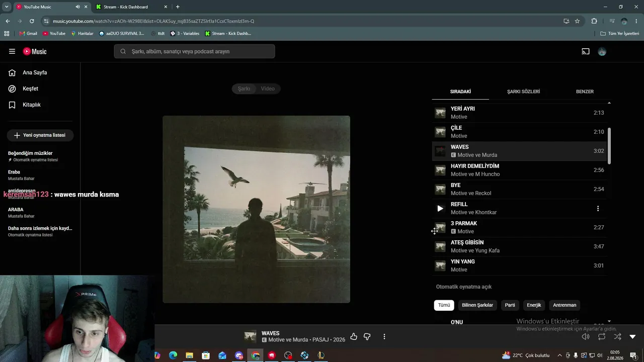Toggle repeat mode in the player
Screen dimensions: 644x362
tap(602, 336)
